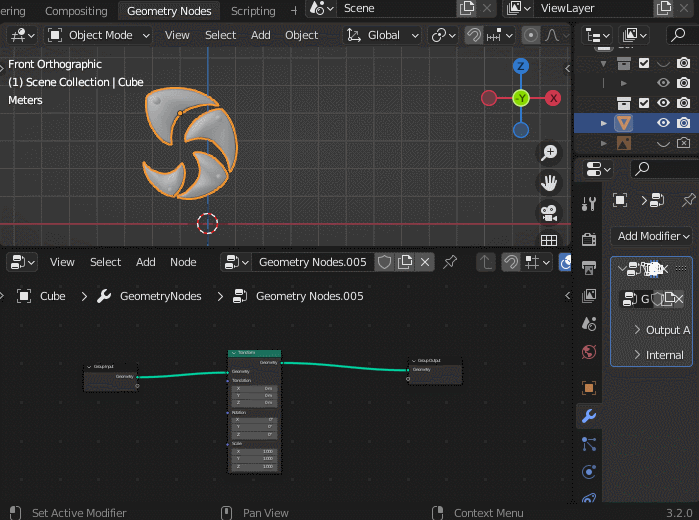Click the Z axis blue gizmo handle
Viewport: 699px width, 520px height.
point(521,66)
